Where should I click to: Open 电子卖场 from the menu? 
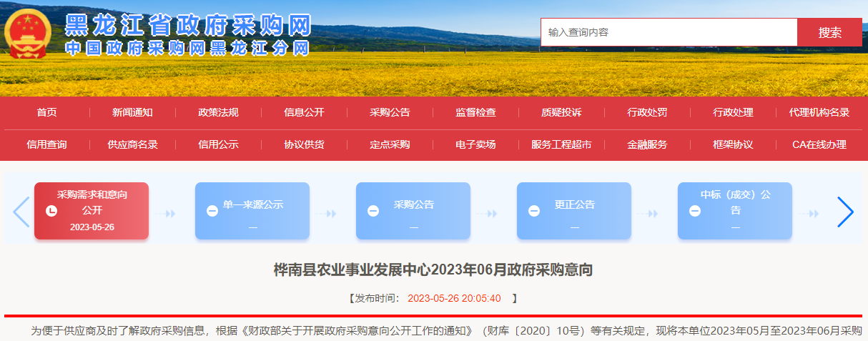[x=475, y=144]
